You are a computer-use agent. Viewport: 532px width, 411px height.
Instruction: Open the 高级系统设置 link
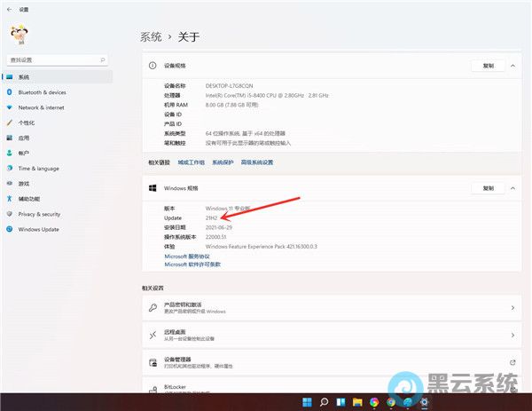coord(257,162)
